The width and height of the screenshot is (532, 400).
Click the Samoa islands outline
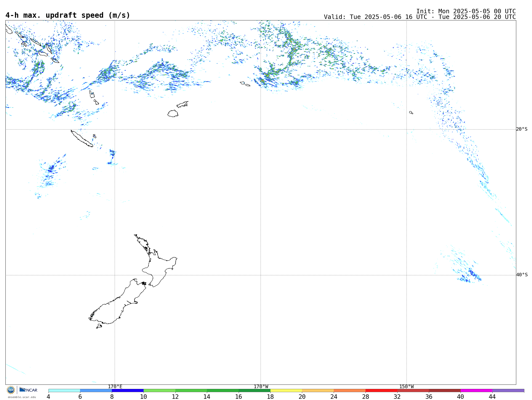point(245,84)
